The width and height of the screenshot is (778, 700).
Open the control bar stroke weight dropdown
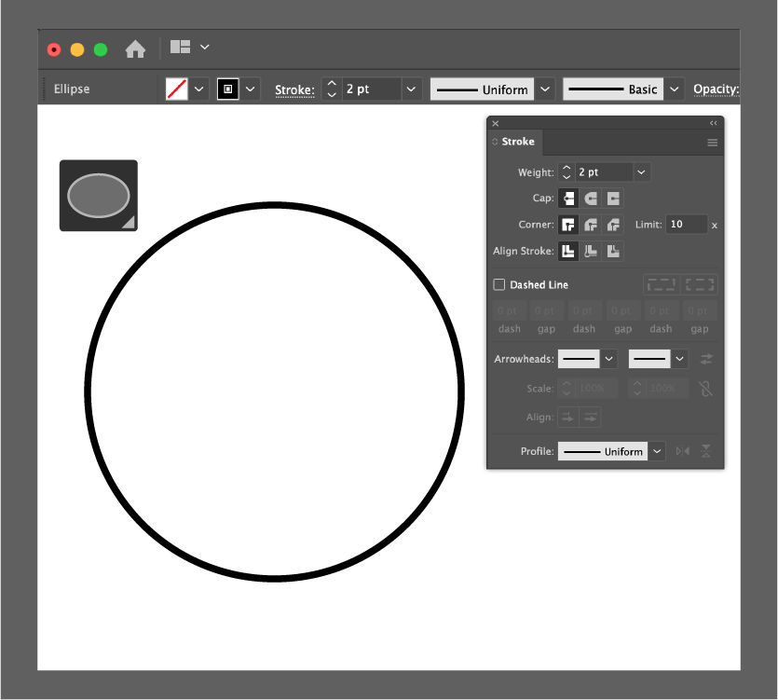pyautogui.click(x=411, y=89)
